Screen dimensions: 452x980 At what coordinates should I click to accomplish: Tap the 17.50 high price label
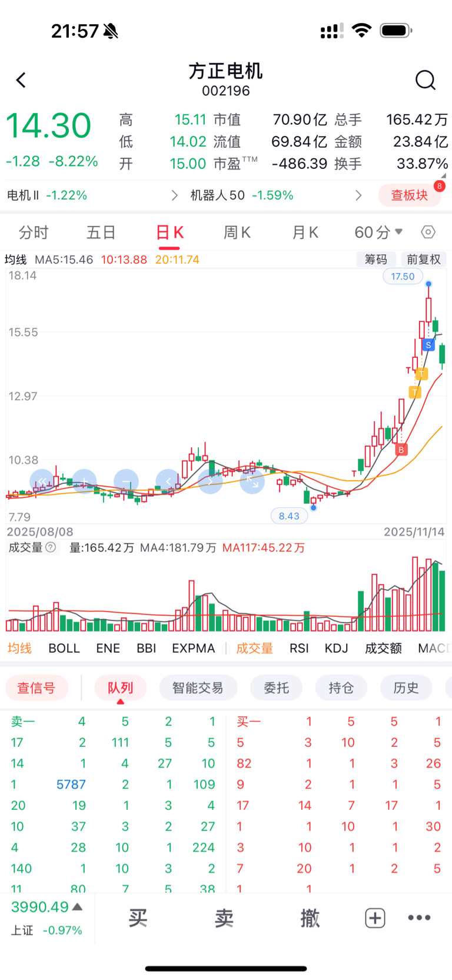403,276
